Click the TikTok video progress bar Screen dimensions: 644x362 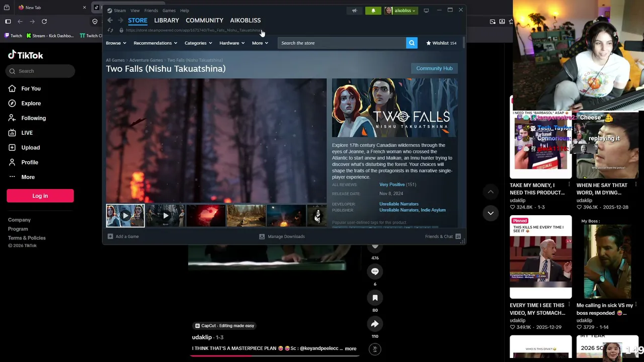coord(275,355)
